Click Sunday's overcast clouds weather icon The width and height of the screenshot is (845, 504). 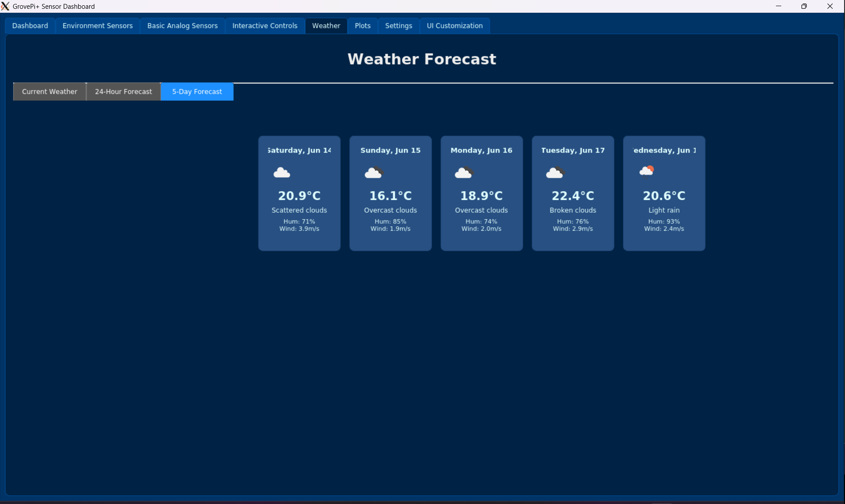coord(374,172)
